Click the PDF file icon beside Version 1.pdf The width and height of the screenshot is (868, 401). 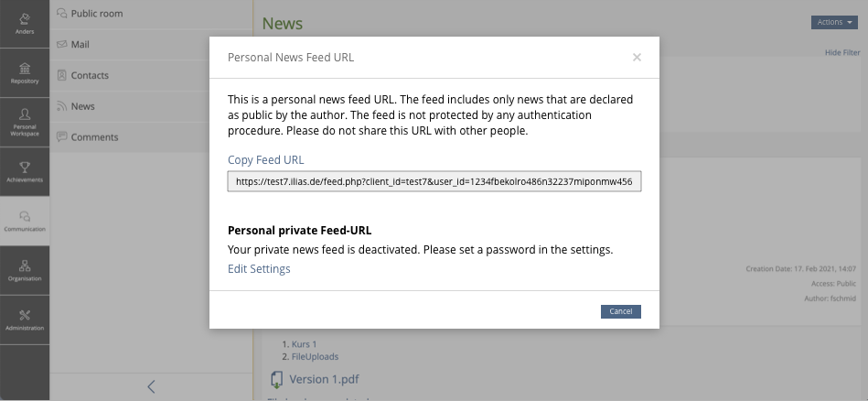(276, 379)
